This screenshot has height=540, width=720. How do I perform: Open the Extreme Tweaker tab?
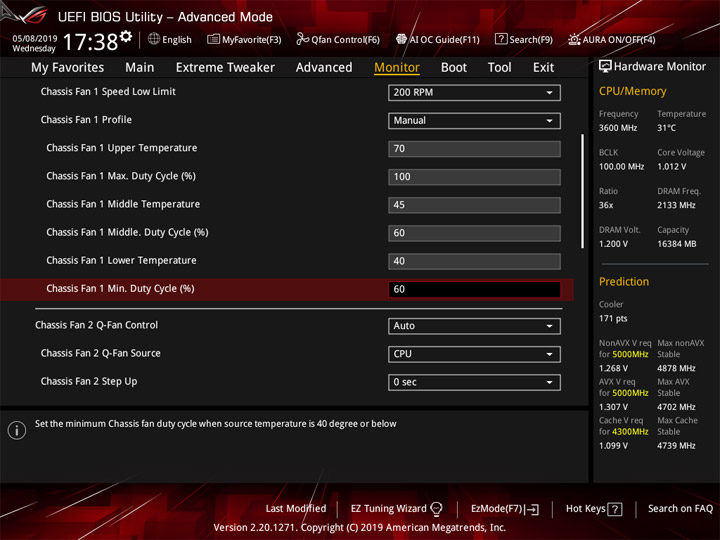coord(225,68)
